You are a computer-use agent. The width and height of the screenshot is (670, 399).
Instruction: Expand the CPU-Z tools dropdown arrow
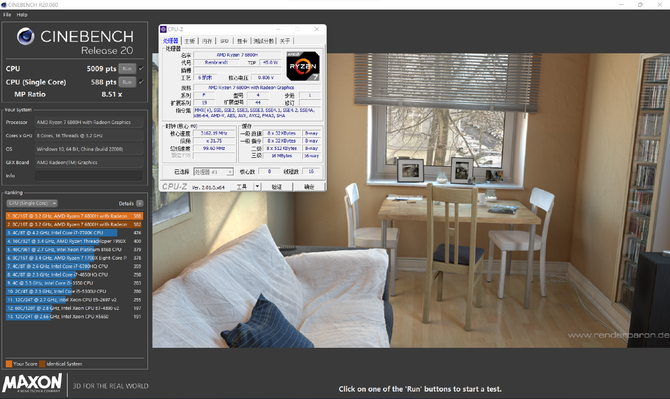point(257,187)
